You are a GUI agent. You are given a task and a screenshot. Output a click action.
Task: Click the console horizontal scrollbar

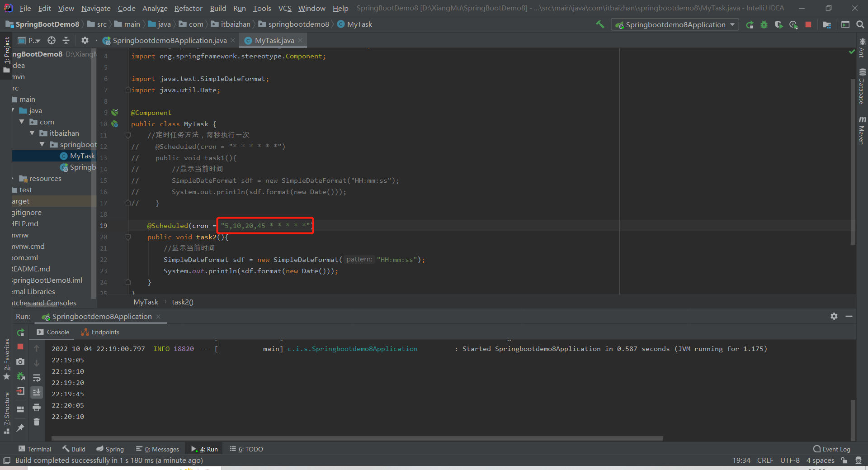[x=357, y=438]
